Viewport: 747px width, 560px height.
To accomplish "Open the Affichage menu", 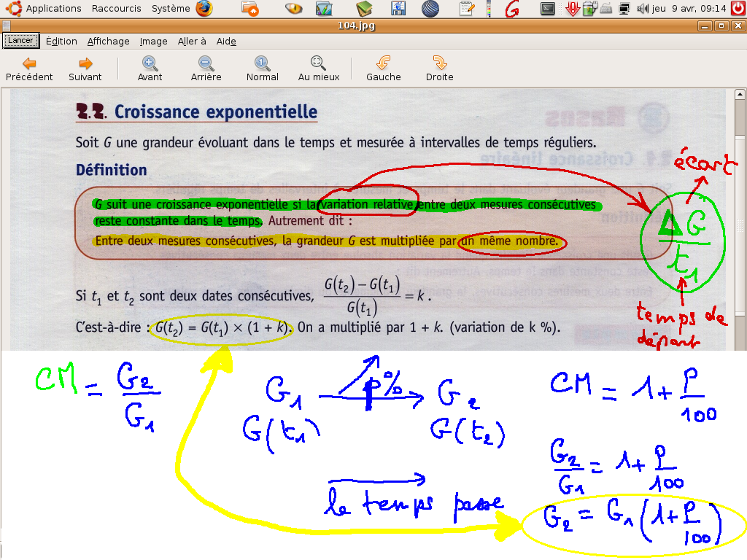I will [x=108, y=42].
